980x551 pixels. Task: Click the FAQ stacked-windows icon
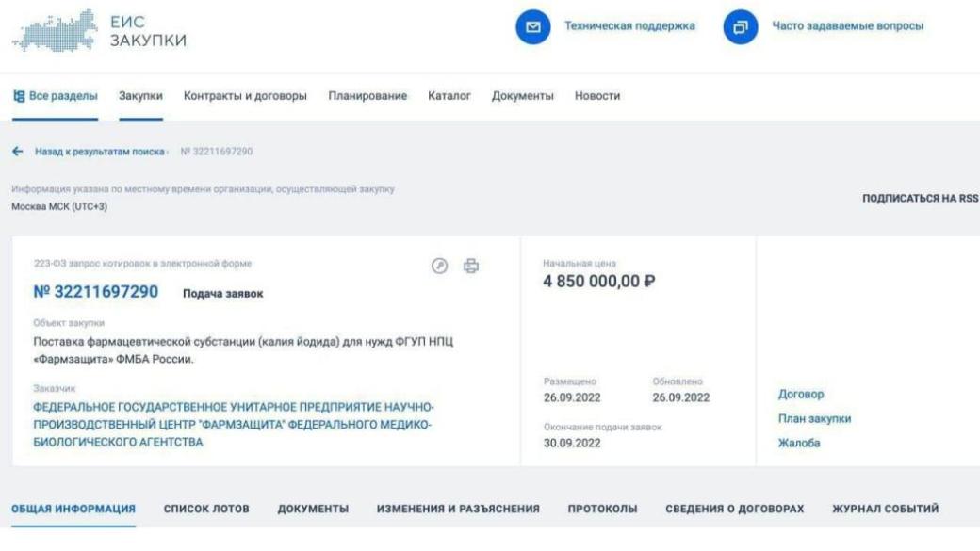740,27
